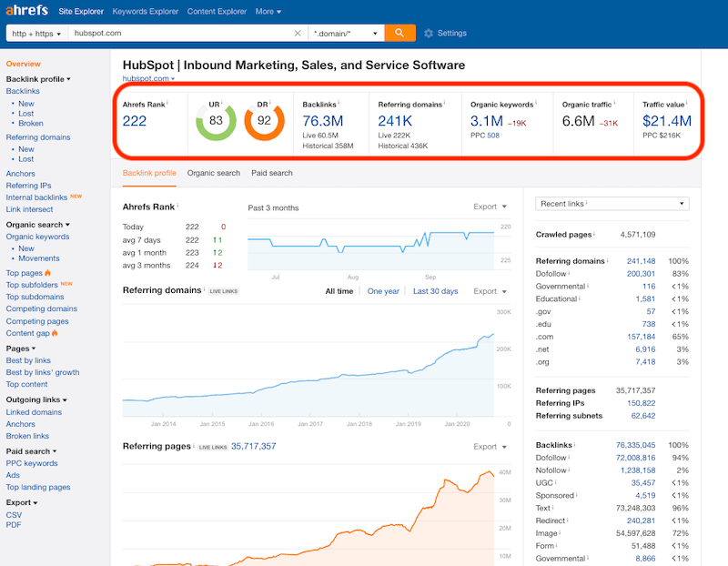Switch to the Organic search tab
The image size is (728, 566).
click(214, 173)
